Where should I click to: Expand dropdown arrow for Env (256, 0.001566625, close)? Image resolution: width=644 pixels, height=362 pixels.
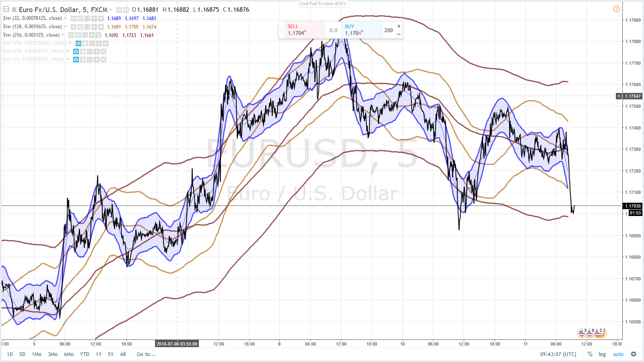(70, 43)
